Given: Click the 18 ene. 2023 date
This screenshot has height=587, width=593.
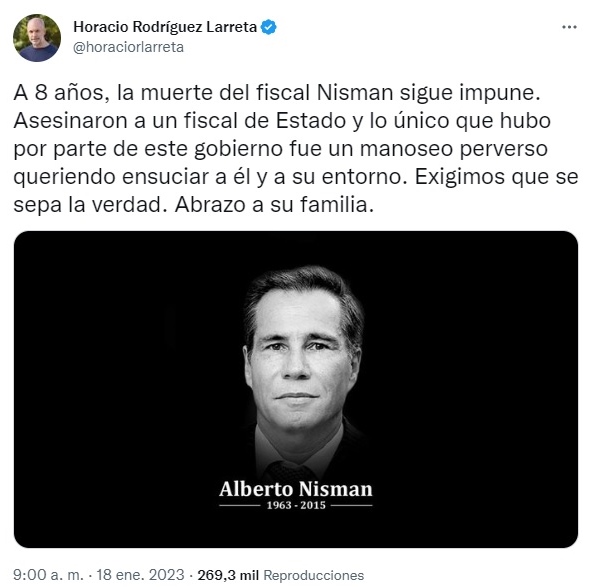Looking at the screenshot, I should coord(140,575).
